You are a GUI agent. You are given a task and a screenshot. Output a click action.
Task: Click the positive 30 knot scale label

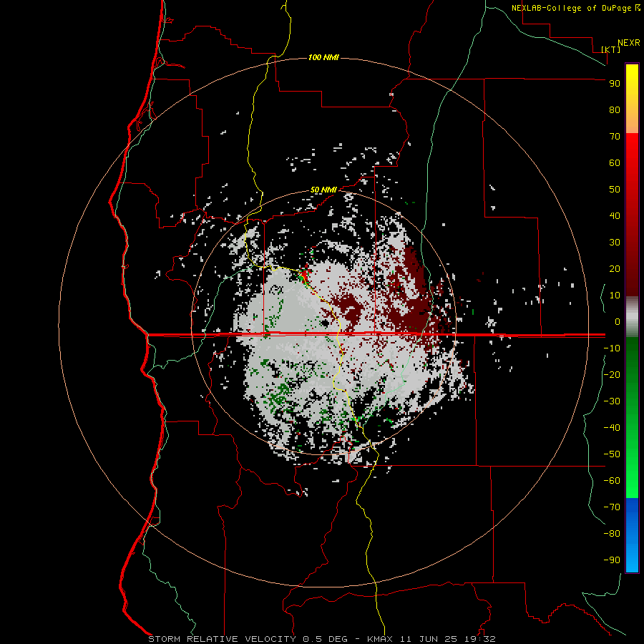coord(615,243)
